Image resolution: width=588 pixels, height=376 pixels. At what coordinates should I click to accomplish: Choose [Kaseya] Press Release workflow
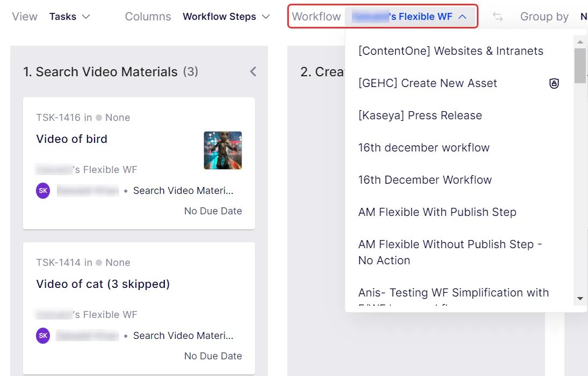(x=420, y=115)
